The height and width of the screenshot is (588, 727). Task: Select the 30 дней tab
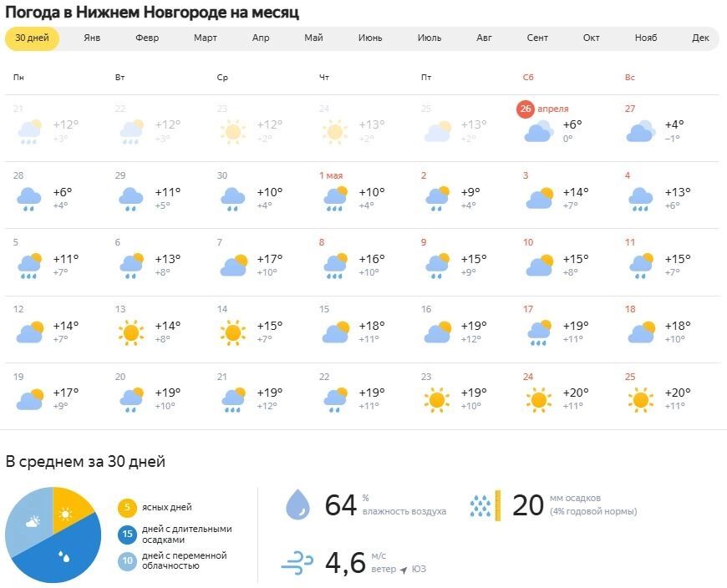(x=33, y=38)
